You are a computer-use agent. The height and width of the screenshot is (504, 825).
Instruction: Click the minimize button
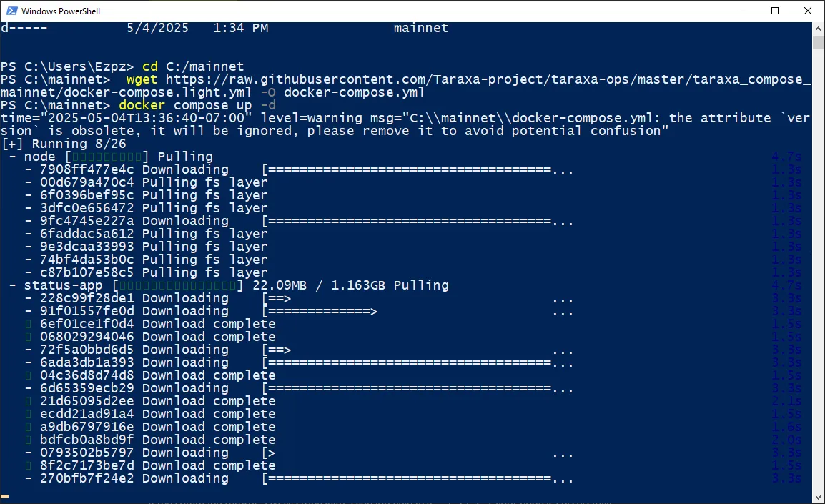pyautogui.click(x=741, y=11)
